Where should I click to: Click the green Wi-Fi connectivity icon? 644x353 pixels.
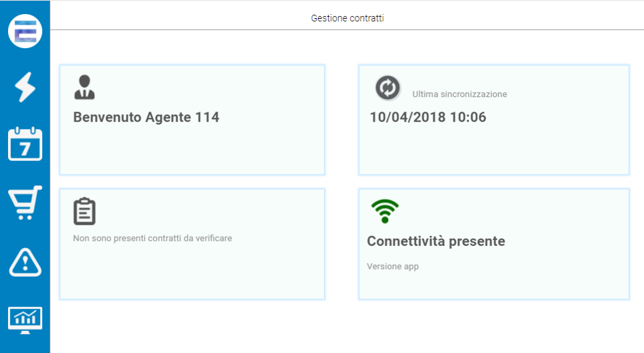tap(385, 211)
